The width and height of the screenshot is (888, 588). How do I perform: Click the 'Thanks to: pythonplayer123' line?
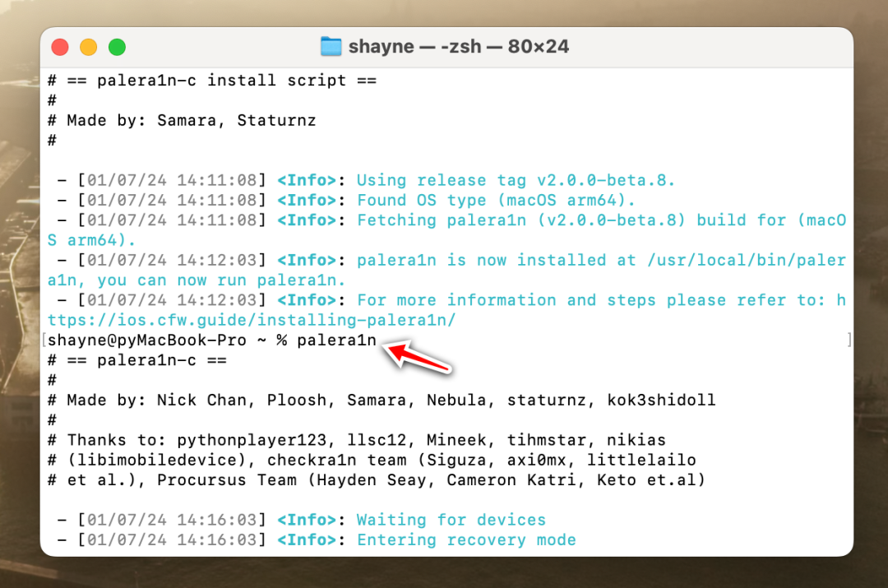pyautogui.click(x=357, y=440)
